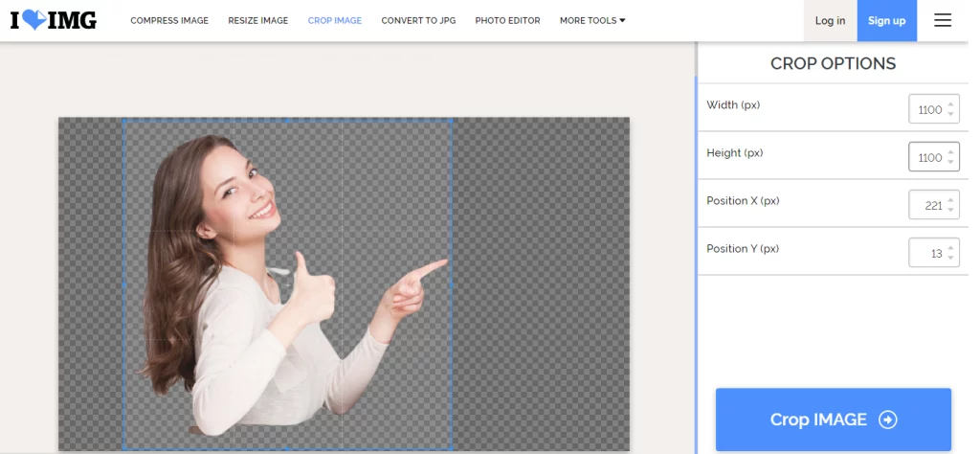This screenshot has width=980, height=454.
Task: Increase Position X with up arrow
Action: [950, 200]
